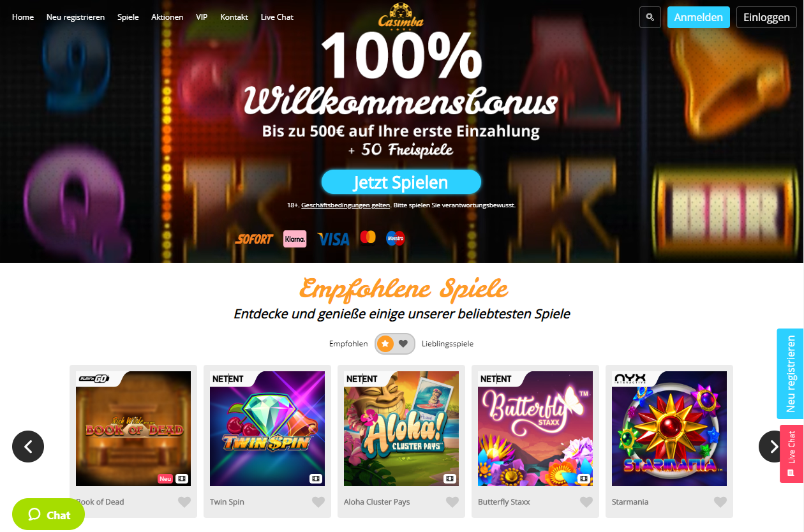Favorite Twin Spin with the heart icon
Screen dimensions: 804x532
pos(318,502)
